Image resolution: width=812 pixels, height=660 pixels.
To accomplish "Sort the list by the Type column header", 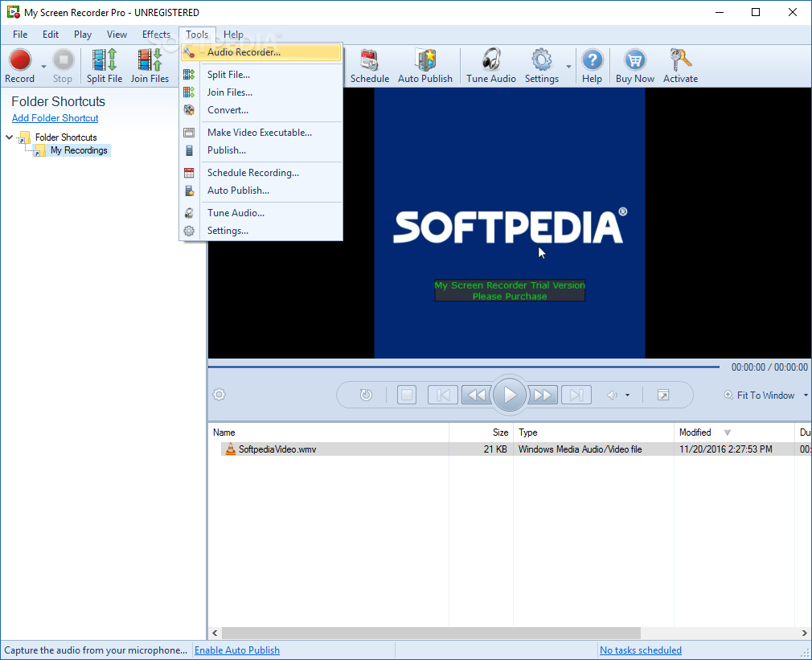I will pyautogui.click(x=593, y=432).
